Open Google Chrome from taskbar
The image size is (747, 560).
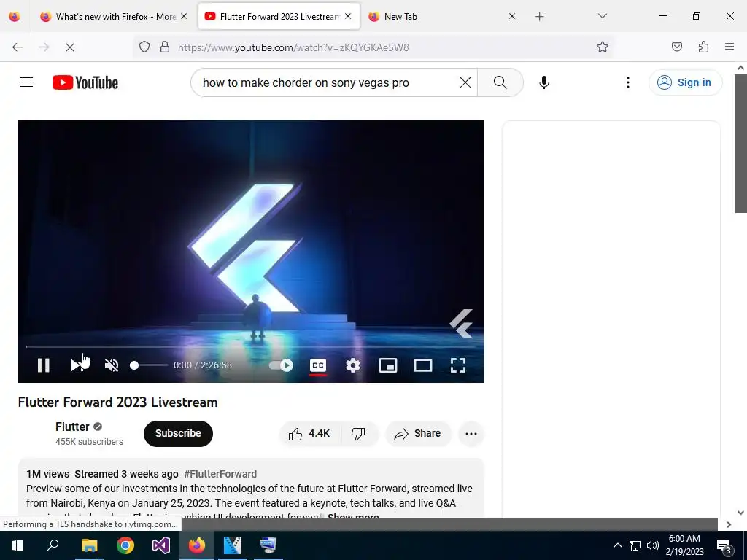tap(125, 545)
